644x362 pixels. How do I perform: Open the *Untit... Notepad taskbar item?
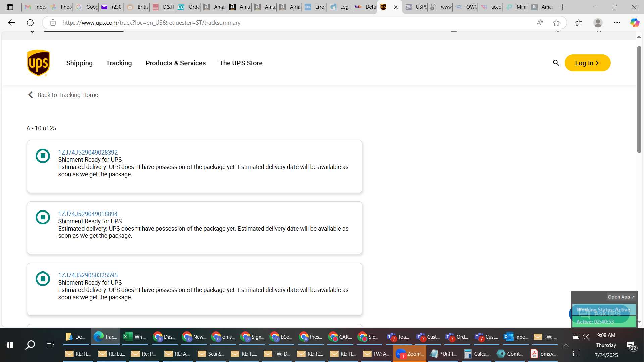[x=443, y=354]
